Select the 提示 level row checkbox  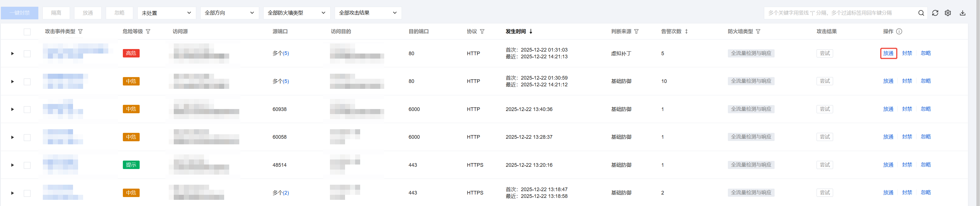pyautogui.click(x=27, y=165)
